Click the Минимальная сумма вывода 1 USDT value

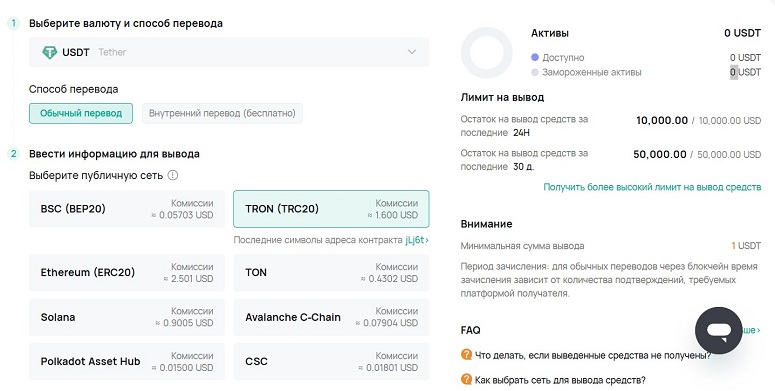click(x=746, y=246)
